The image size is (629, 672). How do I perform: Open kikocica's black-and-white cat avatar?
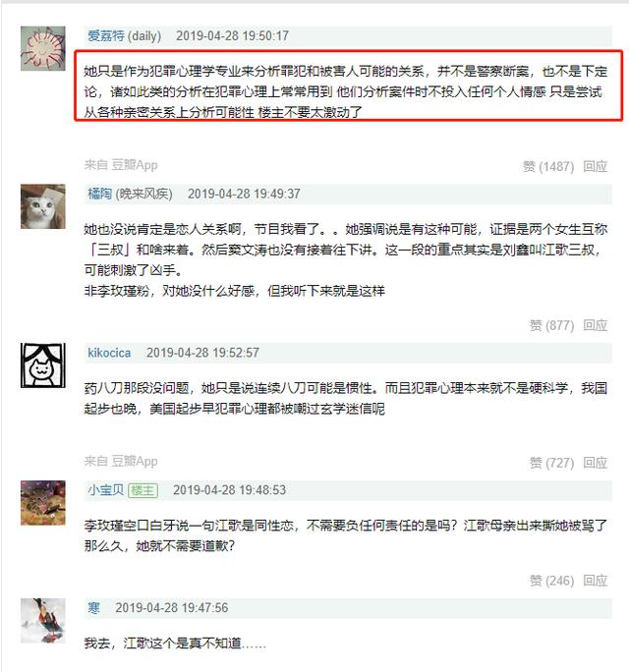[x=43, y=365]
